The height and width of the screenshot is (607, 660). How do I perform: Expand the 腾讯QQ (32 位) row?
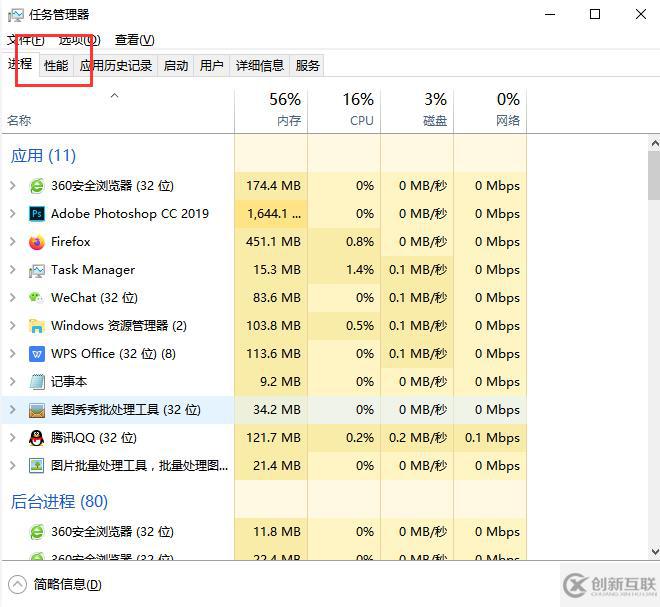point(13,438)
